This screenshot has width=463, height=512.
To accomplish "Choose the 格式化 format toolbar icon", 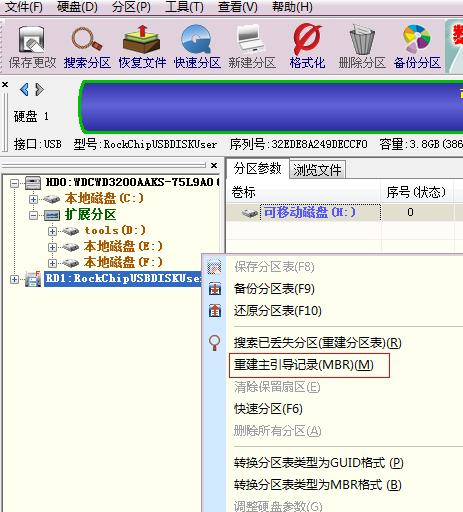I will click(x=307, y=47).
